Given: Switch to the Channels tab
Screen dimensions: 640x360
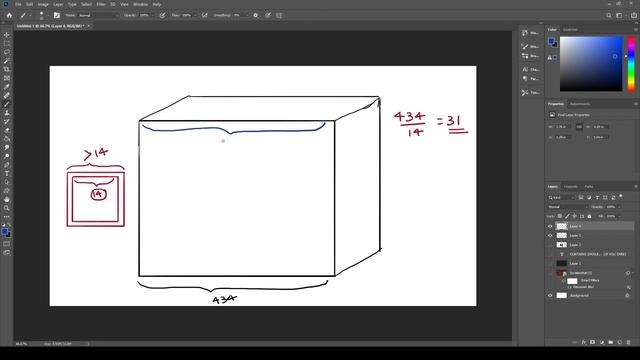Looking at the screenshot, I should 571,187.
